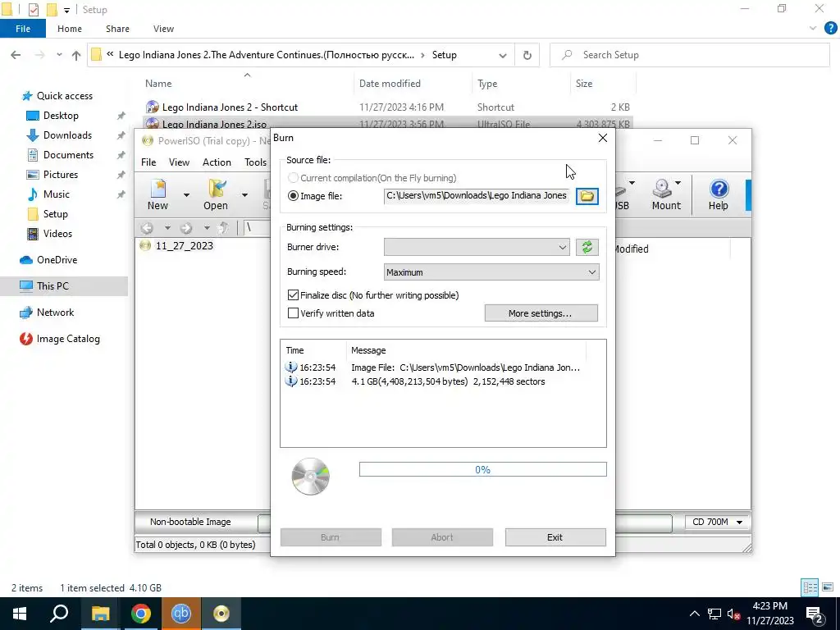The height and width of the screenshot is (630, 840).
Task: Go back in File Explorer
Action: coord(16,55)
